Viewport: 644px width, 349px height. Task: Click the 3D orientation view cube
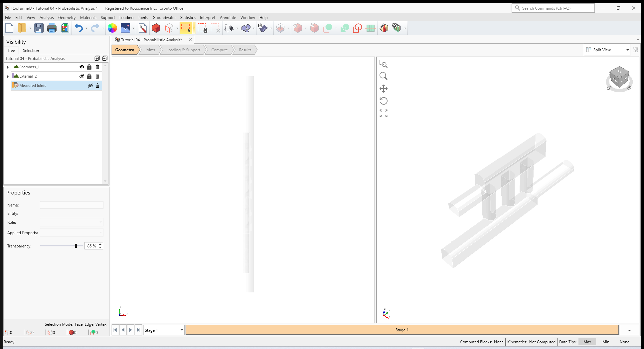(x=619, y=78)
